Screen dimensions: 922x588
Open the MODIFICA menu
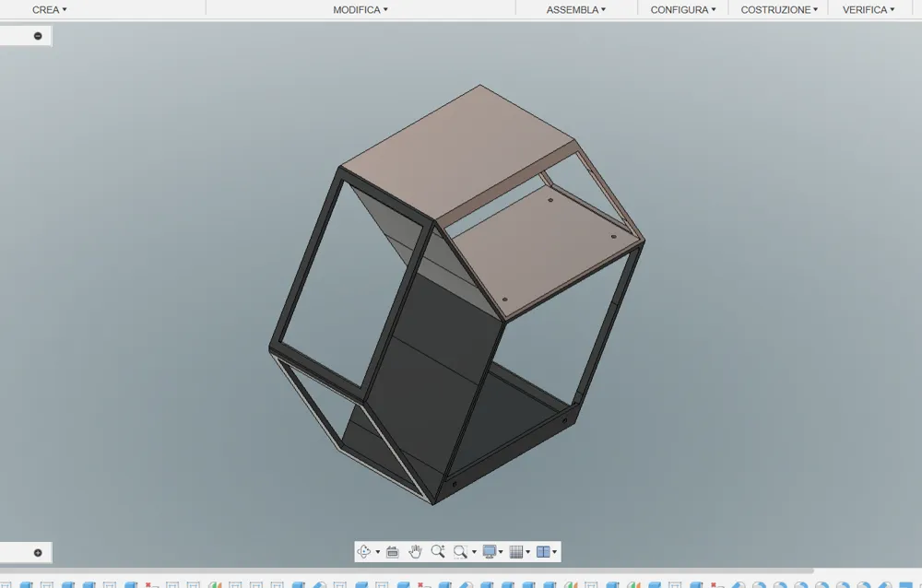pyautogui.click(x=361, y=9)
